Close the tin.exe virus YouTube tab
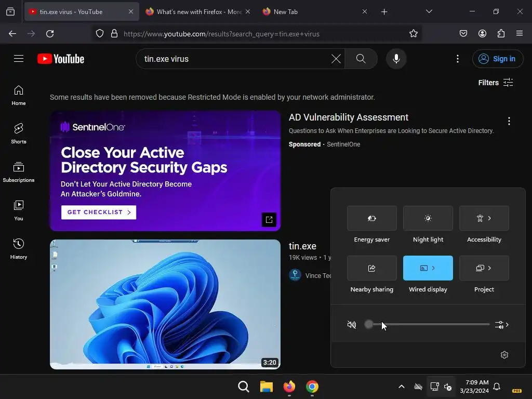This screenshot has width=532, height=399. pyautogui.click(x=130, y=12)
